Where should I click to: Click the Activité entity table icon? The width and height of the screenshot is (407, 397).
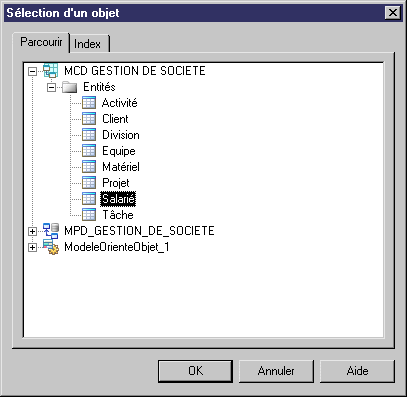[x=89, y=103]
